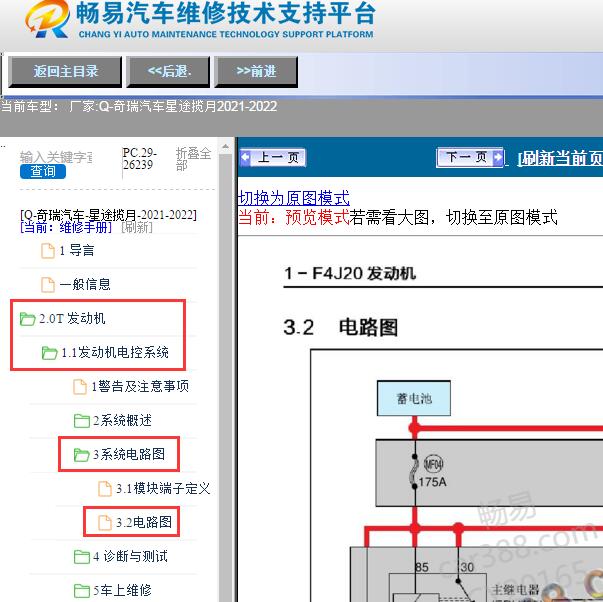
Task: Select 3.1模块端子定义 entry
Action: (163, 489)
